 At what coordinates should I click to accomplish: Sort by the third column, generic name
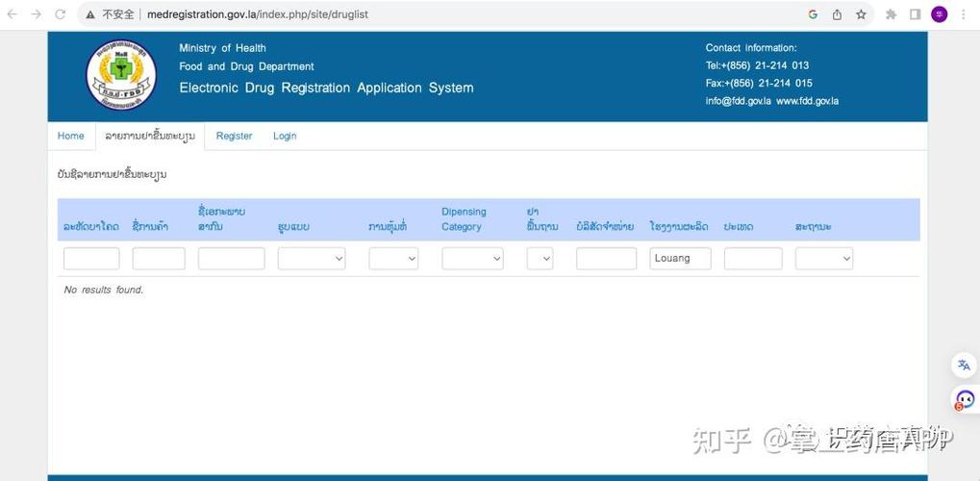point(222,219)
